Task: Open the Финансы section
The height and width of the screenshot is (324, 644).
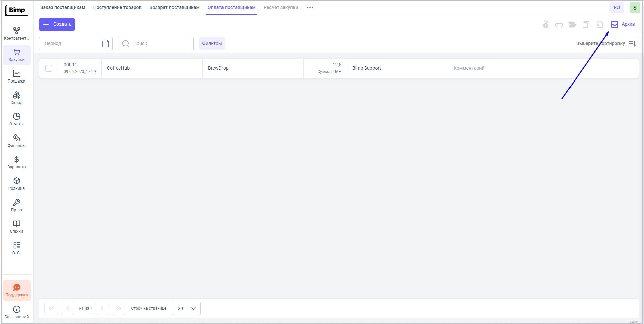Action: coord(16,141)
